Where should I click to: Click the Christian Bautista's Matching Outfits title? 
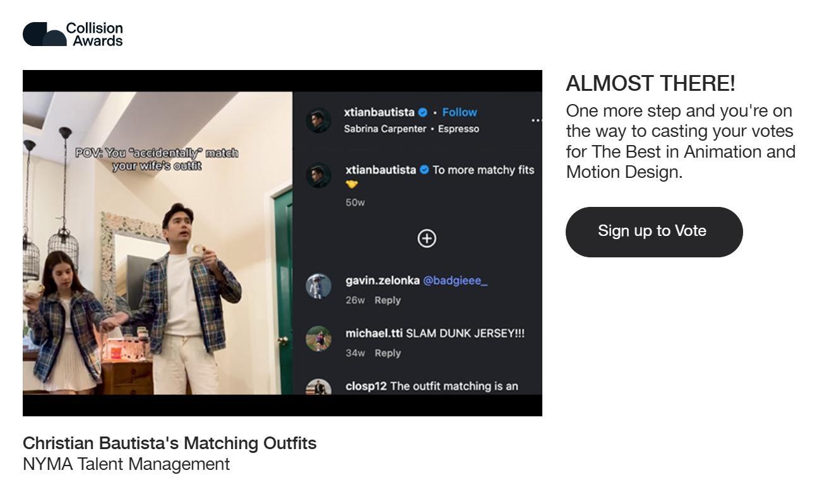tap(169, 443)
